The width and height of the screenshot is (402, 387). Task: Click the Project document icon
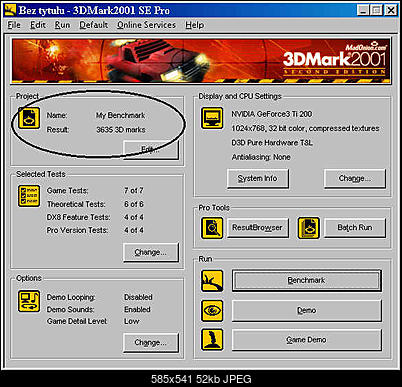[29, 118]
